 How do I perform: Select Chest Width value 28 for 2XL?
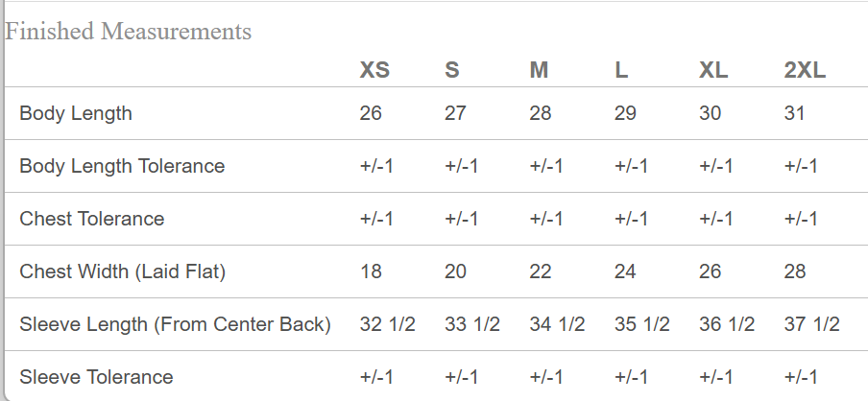(795, 271)
